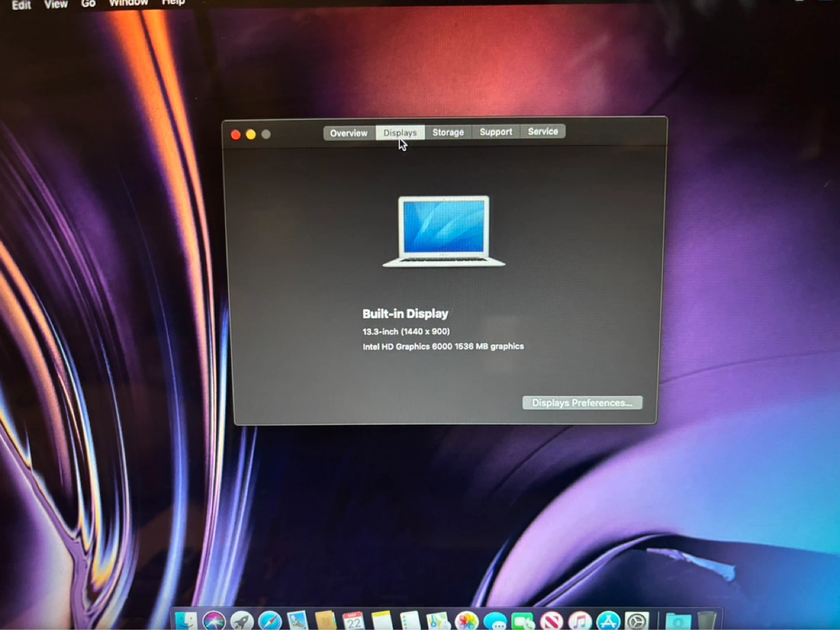Open Launchpad rocket icon
Image resolution: width=840 pixels, height=630 pixels.
point(242,621)
